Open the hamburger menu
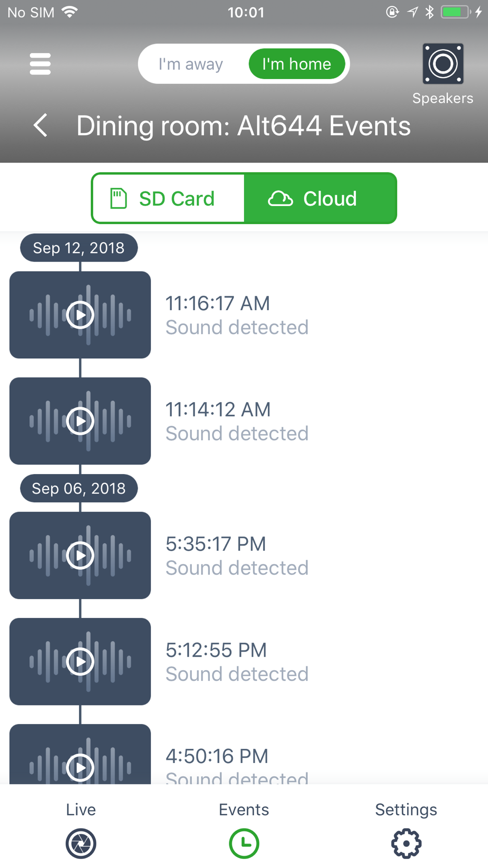 pos(40,64)
